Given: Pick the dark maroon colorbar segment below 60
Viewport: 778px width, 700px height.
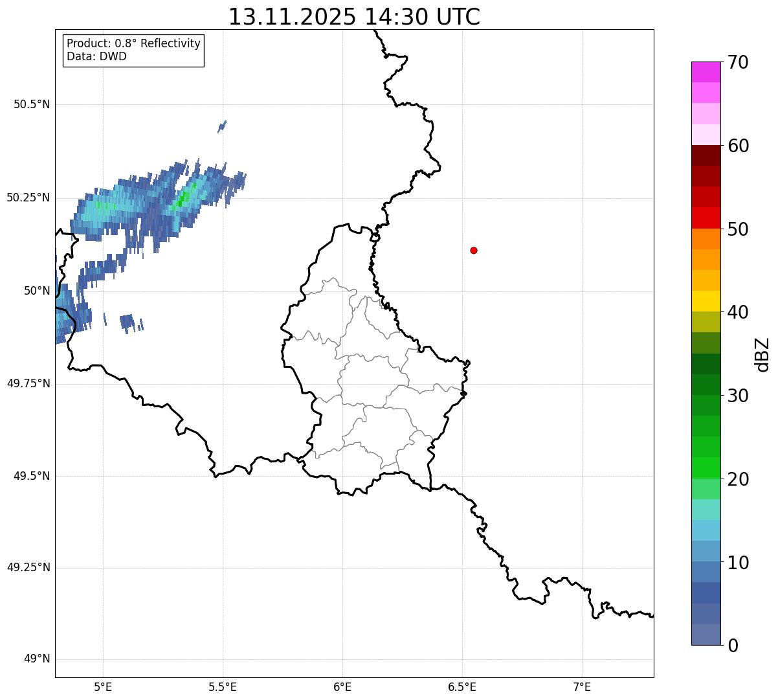Looking at the screenshot, I should tap(706, 155).
